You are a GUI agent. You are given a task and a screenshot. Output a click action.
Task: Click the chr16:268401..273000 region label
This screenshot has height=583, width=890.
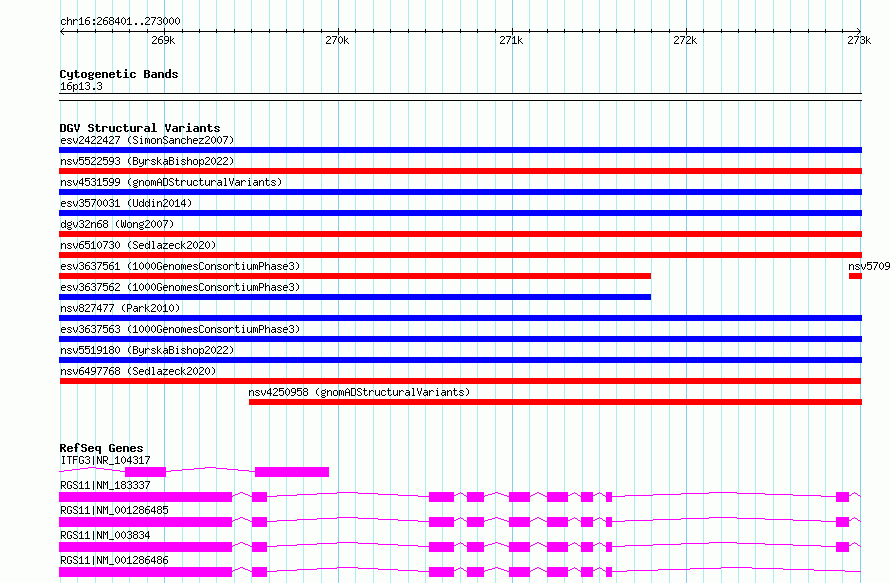(120, 21)
